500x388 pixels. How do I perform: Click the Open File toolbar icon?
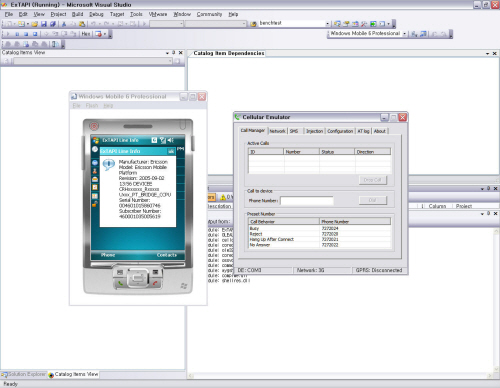pos(35,24)
